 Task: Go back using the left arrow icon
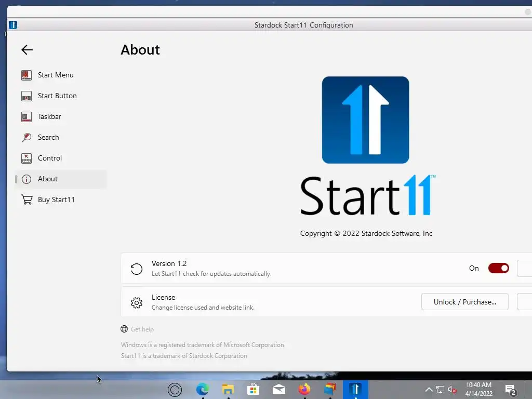point(27,50)
